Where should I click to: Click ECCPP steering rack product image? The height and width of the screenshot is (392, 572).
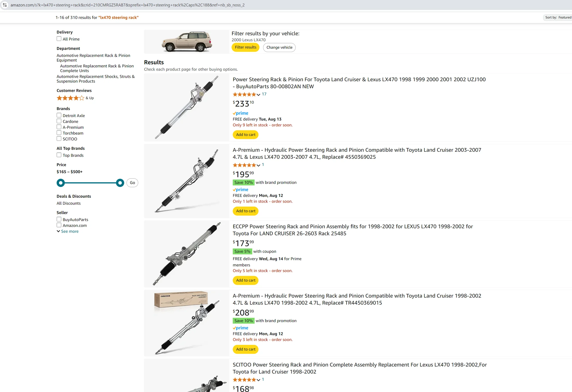tap(187, 254)
